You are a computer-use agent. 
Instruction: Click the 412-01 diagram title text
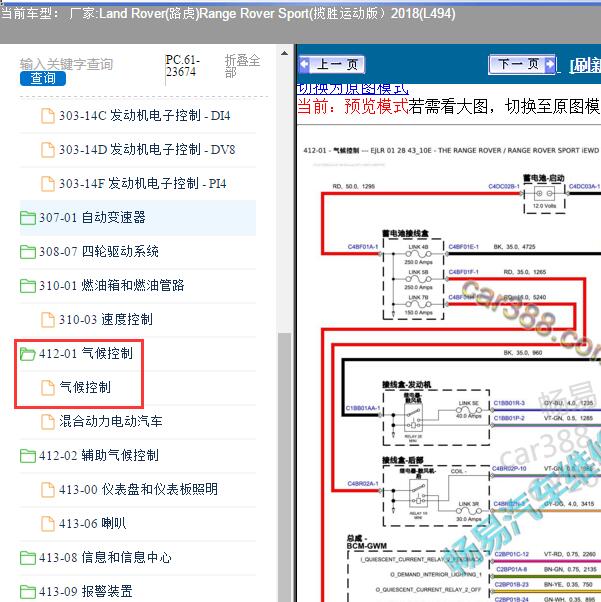[x=451, y=150]
